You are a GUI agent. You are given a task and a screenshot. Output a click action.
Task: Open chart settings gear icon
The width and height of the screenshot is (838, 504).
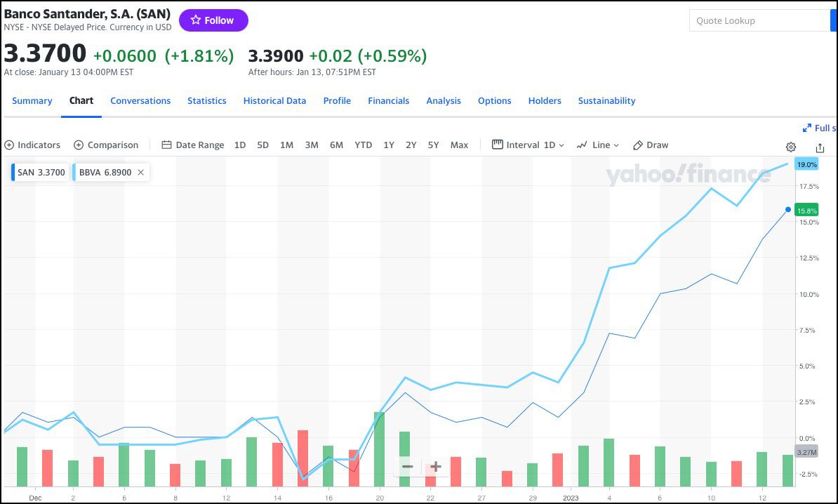(x=790, y=147)
